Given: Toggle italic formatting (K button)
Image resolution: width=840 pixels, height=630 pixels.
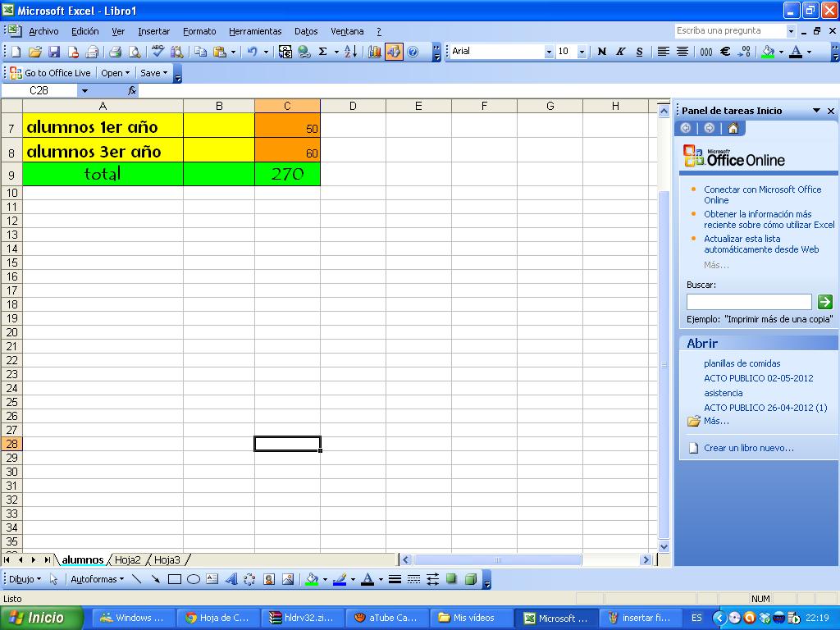Looking at the screenshot, I should 620,52.
